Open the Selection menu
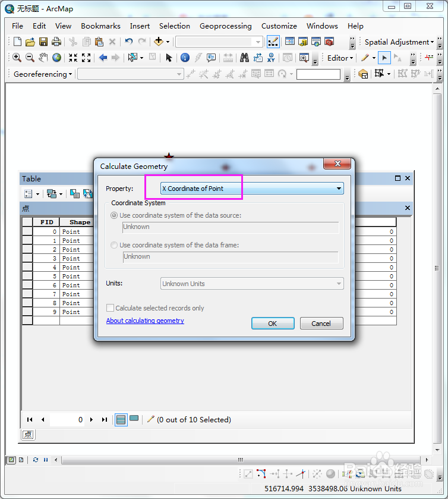Screen dimensions: 448x499 (x=175, y=26)
